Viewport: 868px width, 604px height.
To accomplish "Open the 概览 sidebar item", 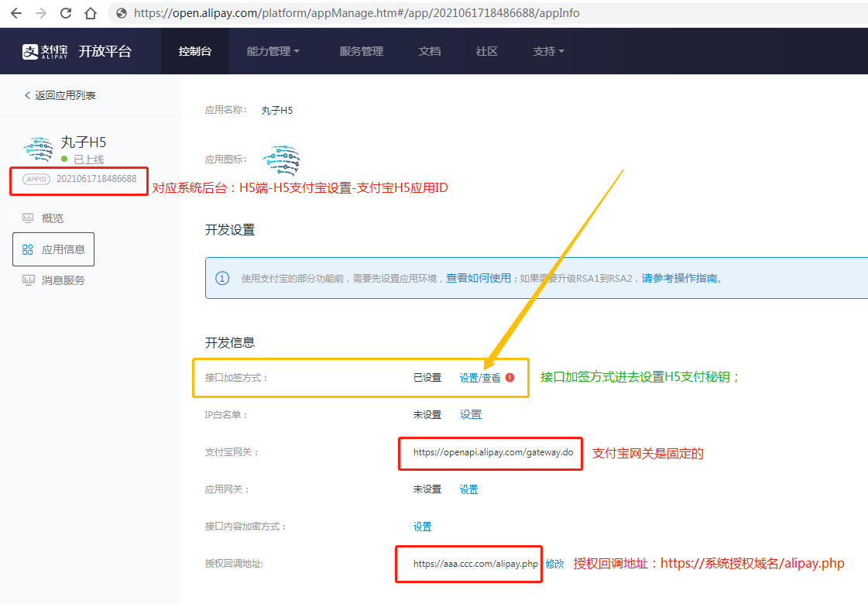I will [53, 218].
